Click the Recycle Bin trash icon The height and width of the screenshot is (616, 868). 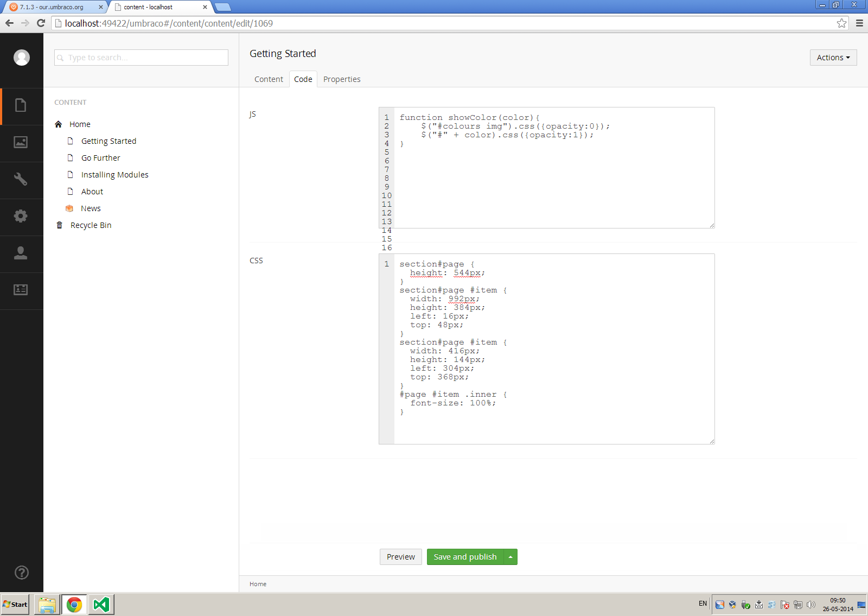click(x=60, y=225)
